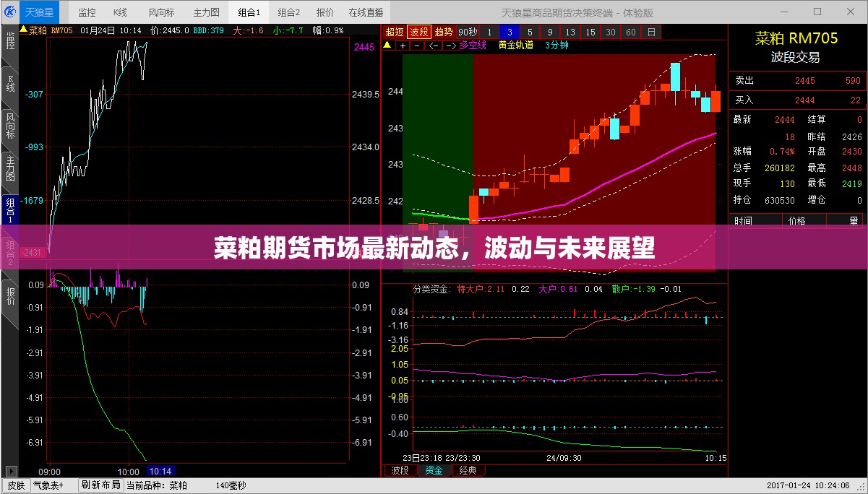Select the 资金 bottom chart tab

coord(434,470)
